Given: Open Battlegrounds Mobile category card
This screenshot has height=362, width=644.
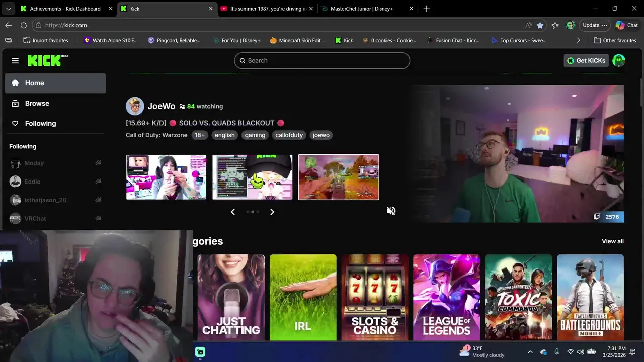Looking at the screenshot, I should [x=590, y=297].
